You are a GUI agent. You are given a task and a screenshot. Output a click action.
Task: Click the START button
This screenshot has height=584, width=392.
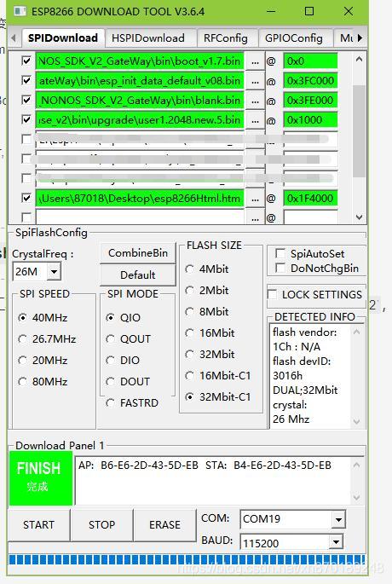(38, 525)
